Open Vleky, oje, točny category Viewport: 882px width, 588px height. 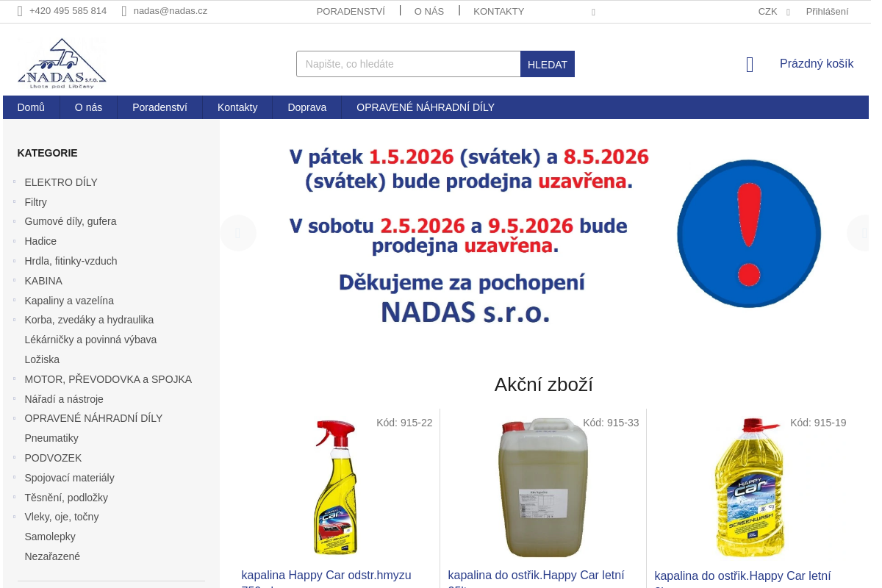pos(62,517)
